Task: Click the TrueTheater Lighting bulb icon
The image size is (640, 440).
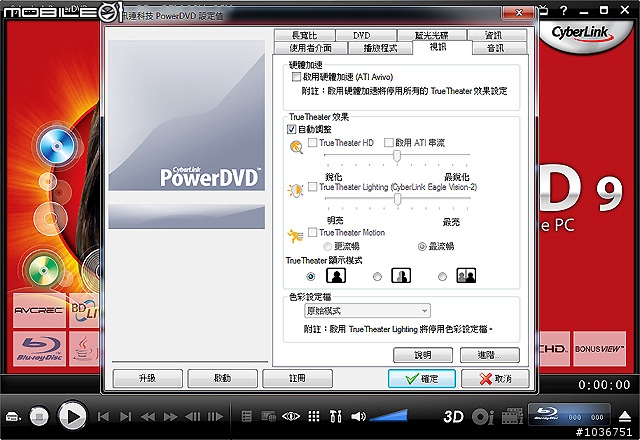Action: pos(296,190)
